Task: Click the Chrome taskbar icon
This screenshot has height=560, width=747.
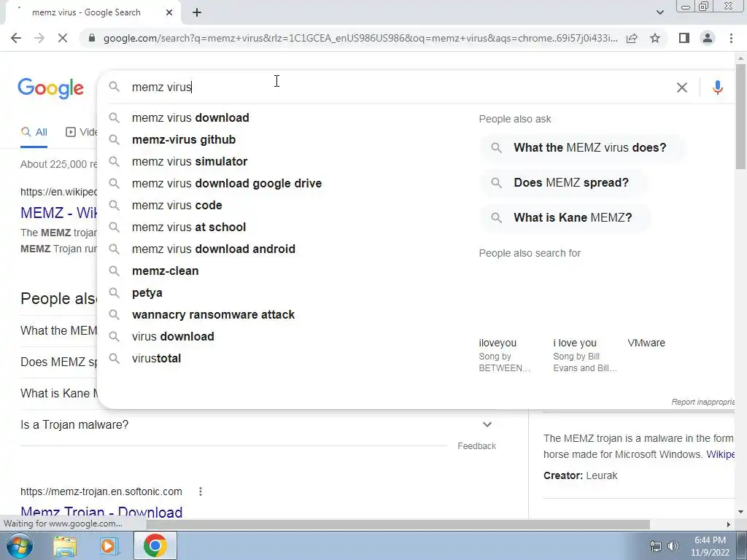Action: [x=155, y=545]
